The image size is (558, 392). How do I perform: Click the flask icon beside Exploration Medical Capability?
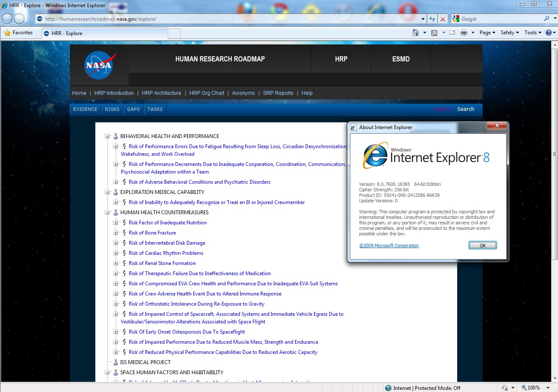coord(116,192)
